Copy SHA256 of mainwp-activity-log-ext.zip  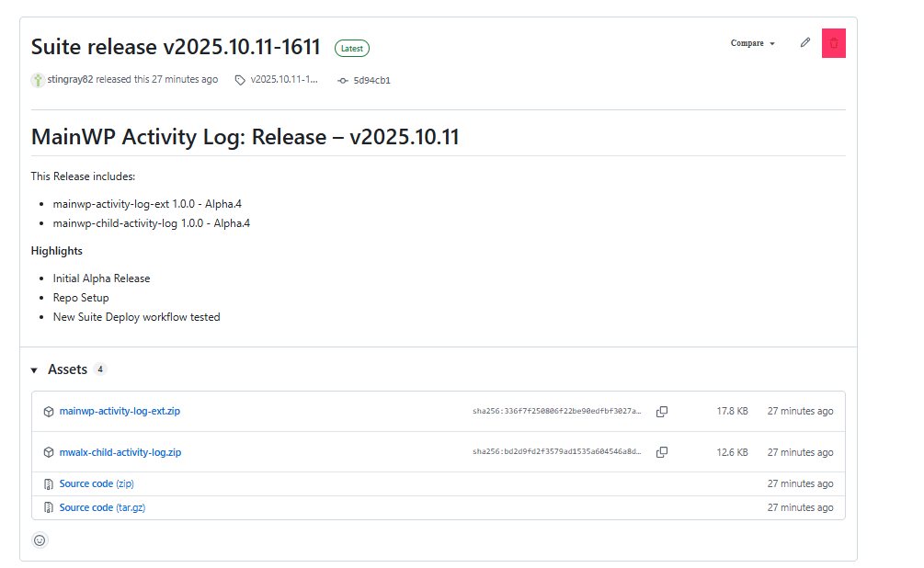coord(661,412)
